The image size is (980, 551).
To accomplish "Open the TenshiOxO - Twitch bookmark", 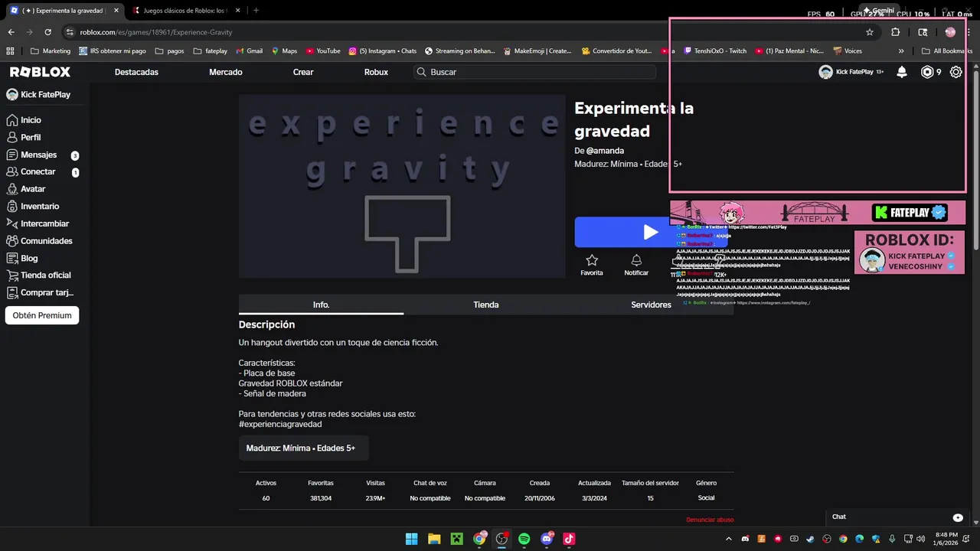I will click(715, 51).
